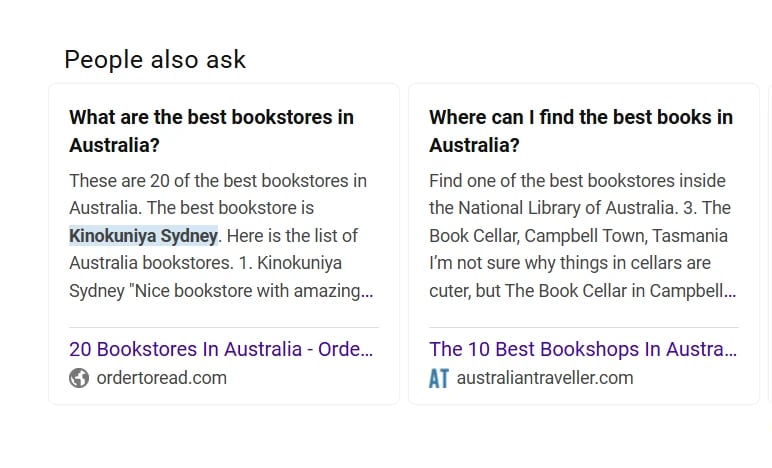Click the question "Where can I find the best books in Australia?"
Image resolution: width=772 pixels, height=468 pixels.
pyautogui.click(x=580, y=131)
